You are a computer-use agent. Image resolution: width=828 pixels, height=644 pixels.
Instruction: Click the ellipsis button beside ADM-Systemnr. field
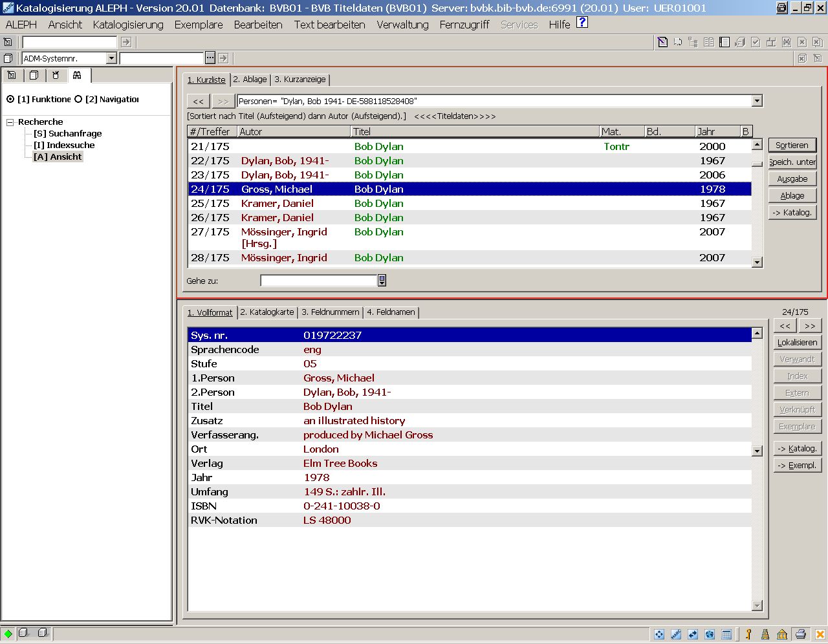[x=210, y=58]
